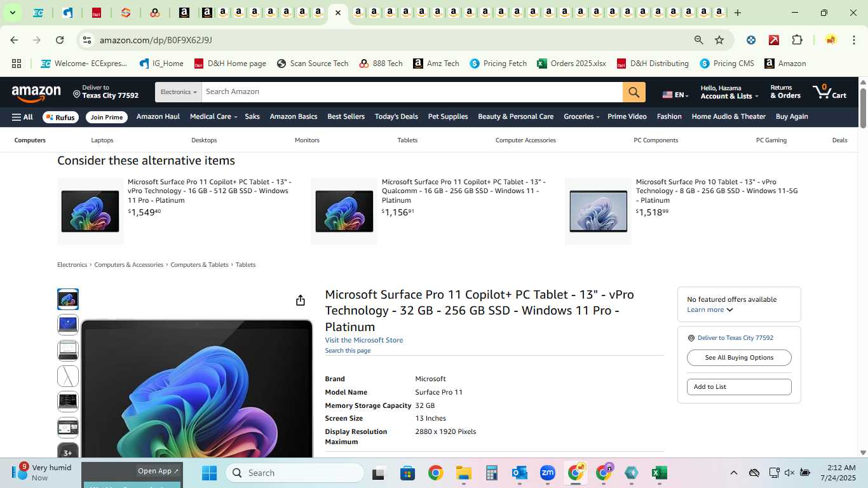The height and width of the screenshot is (488, 868).
Task: Click Add to List button
Action: (x=739, y=387)
